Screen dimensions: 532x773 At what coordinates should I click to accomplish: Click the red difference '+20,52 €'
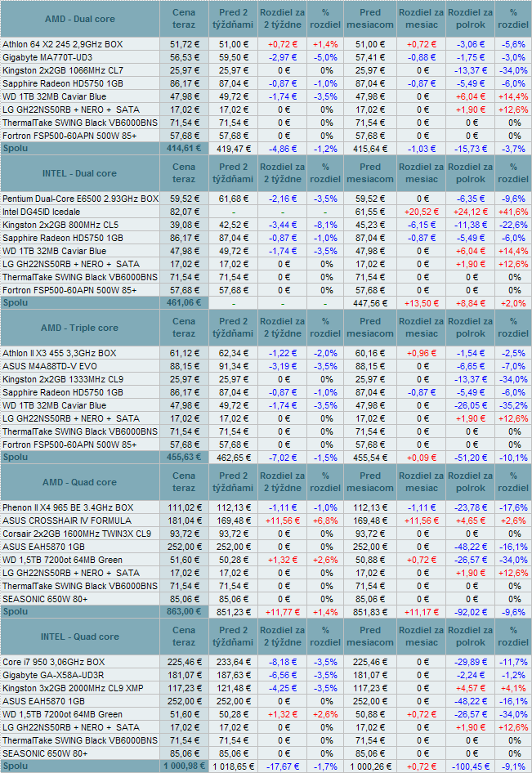(x=421, y=212)
